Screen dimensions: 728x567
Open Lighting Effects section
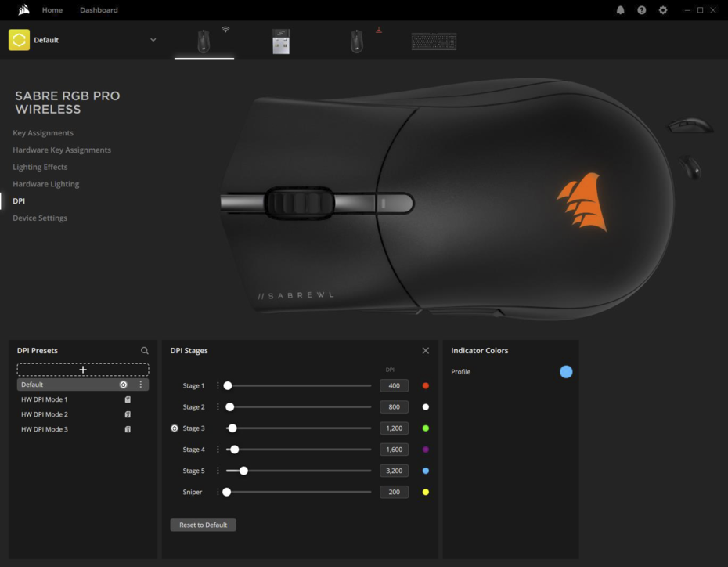coord(40,167)
